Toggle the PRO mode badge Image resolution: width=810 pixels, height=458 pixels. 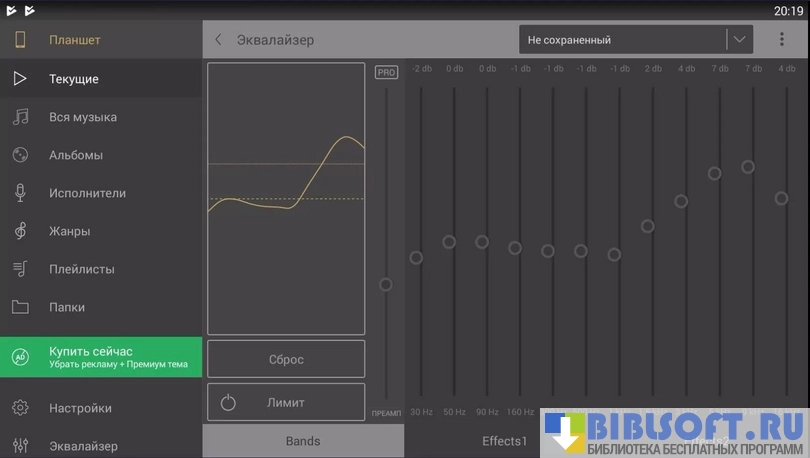pos(385,72)
